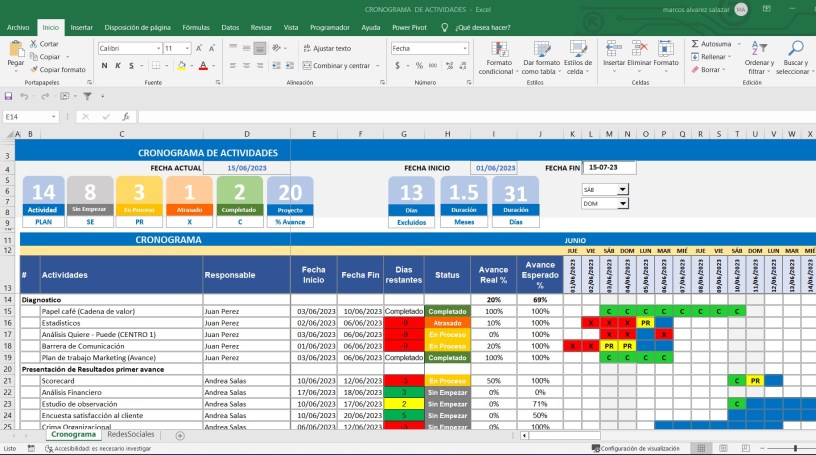Click the Save icon in quick access toolbar
This screenshot has height=455, width=816.
[x=9, y=96]
